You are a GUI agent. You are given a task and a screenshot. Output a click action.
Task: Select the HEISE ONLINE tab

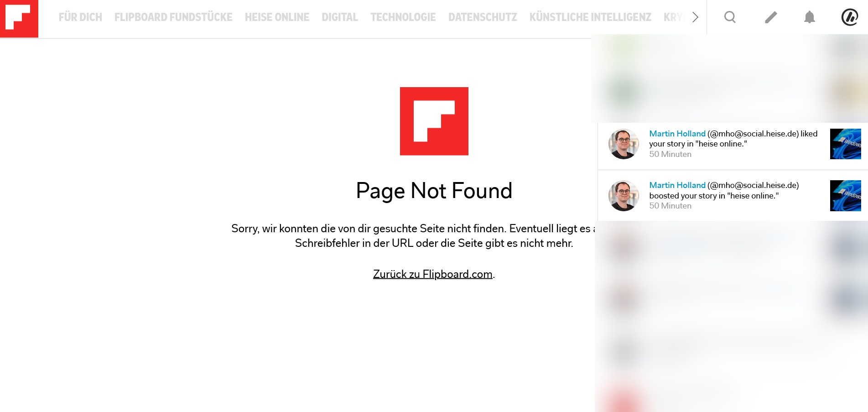(x=277, y=17)
